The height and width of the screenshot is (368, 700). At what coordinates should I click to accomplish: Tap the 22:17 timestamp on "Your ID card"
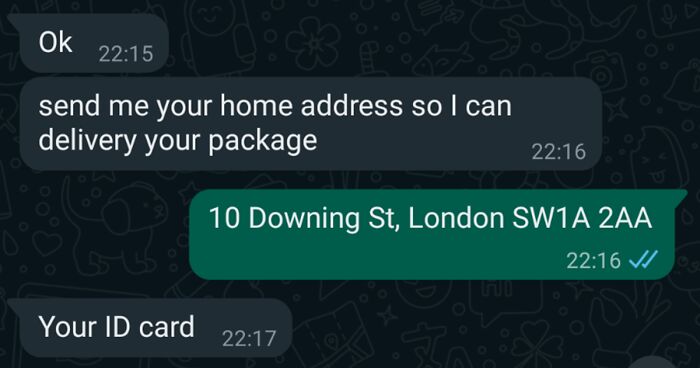click(249, 339)
